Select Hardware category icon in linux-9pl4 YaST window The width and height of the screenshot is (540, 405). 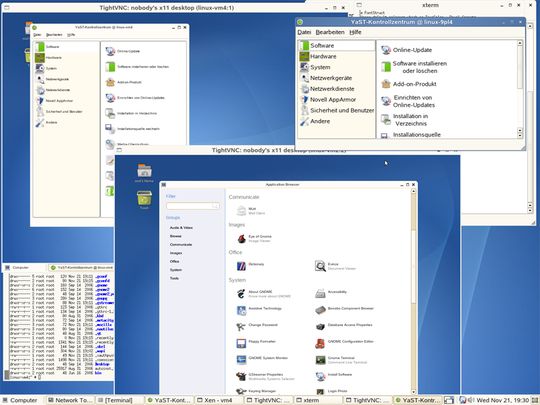pyautogui.click(x=304, y=56)
